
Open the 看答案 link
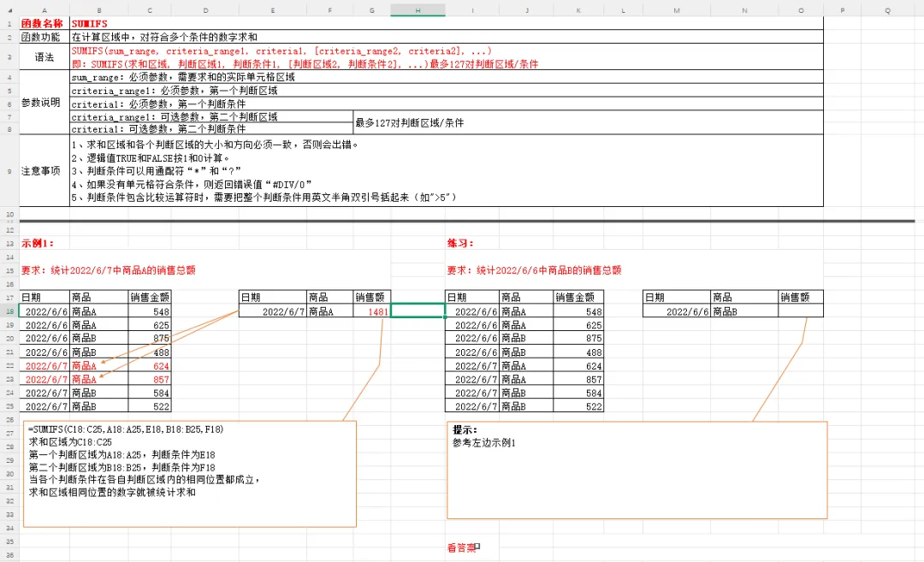click(463, 547)
